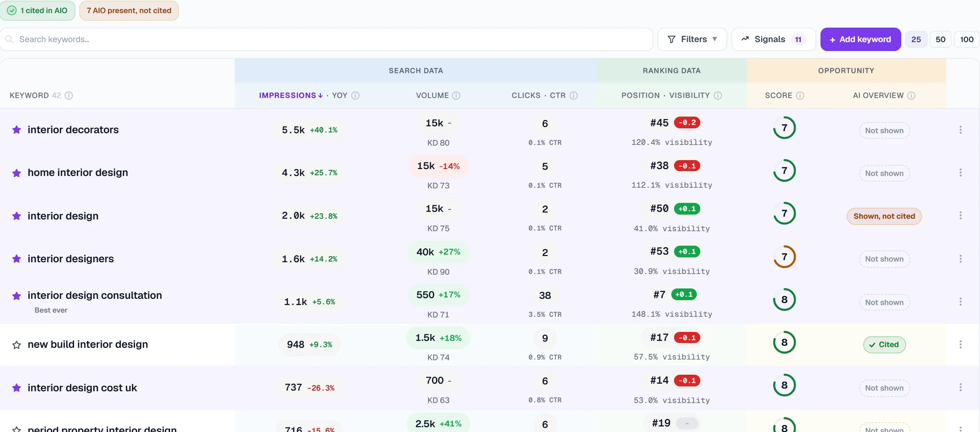Open info icon next to Position Visibility header
The width and height of the screenshot is (980, 432).
(718, 96)
